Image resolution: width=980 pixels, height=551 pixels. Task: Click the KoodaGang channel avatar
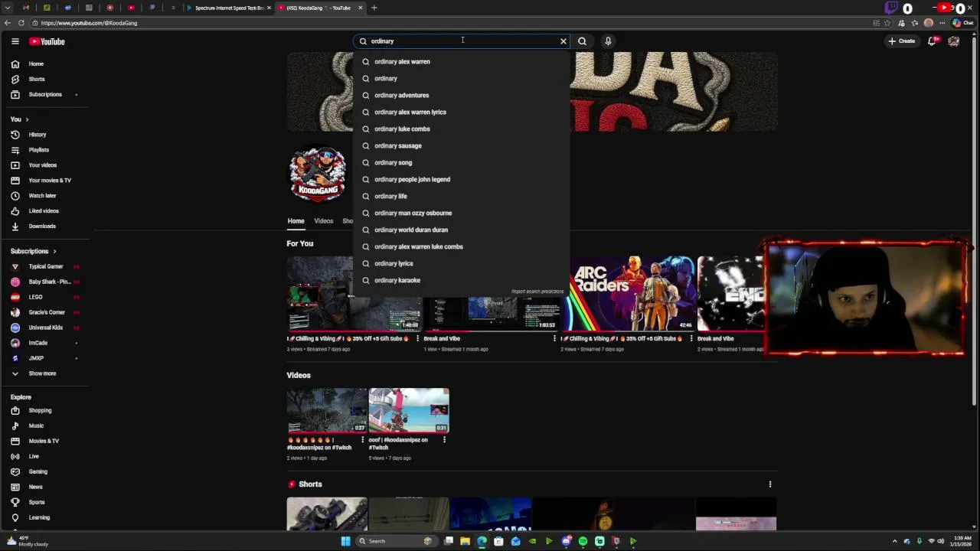[318, 174]
